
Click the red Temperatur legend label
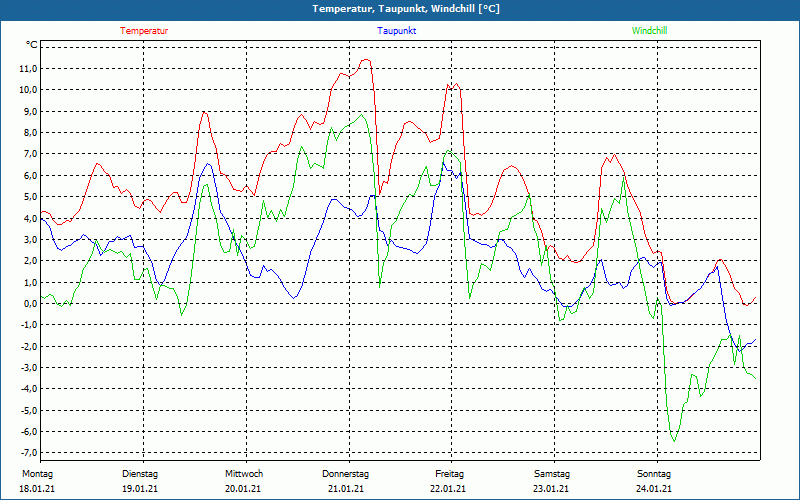pyautogui.click(x=144, y=31)
